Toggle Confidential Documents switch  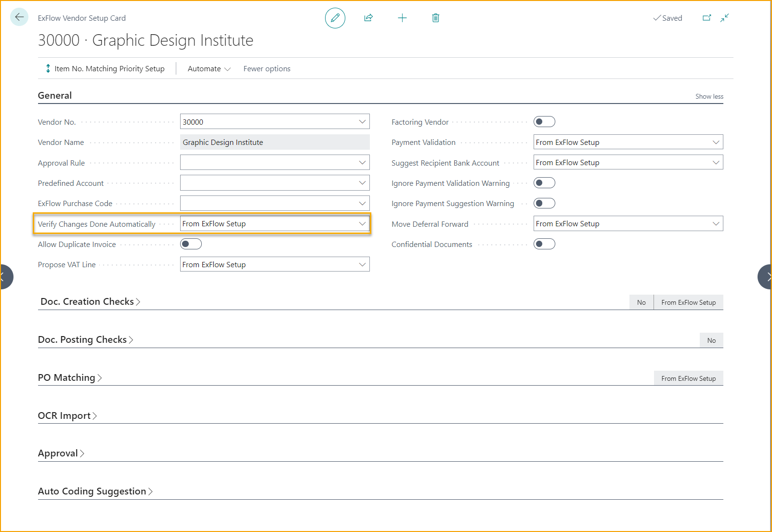click(x=544, y=244)
